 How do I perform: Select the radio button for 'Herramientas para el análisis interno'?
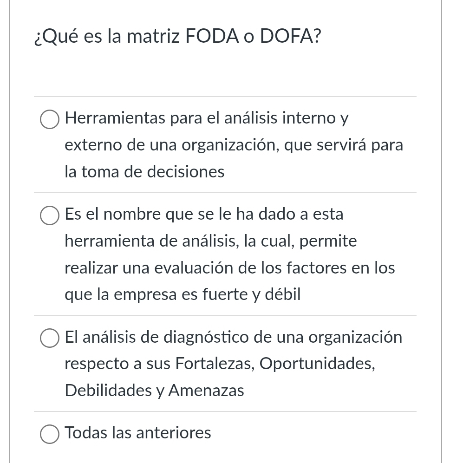(x=49, y=119)
